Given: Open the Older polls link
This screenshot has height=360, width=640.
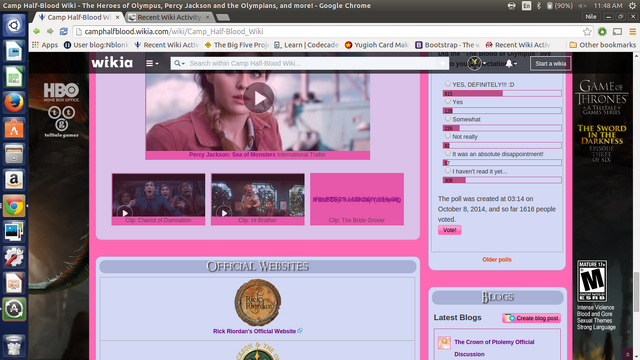Looking at the screenshot, I should click(497, 260).
